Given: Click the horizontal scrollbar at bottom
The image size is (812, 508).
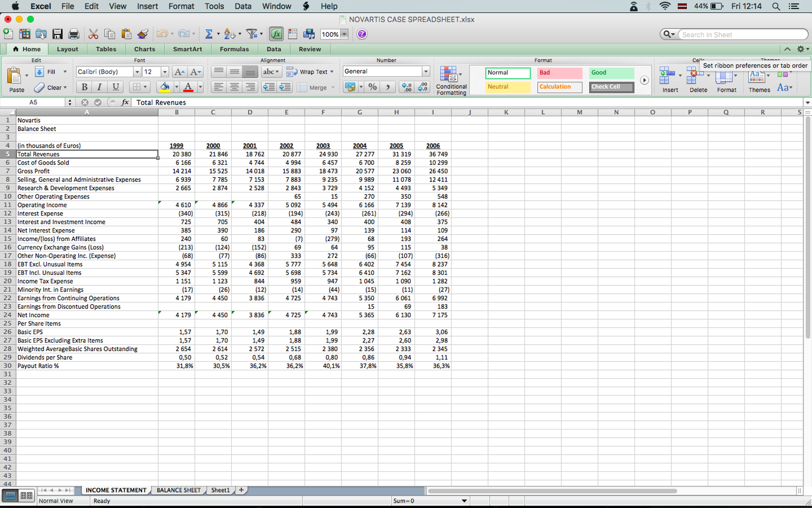Looking at the screenshot, I should click(x=552, y=491).
